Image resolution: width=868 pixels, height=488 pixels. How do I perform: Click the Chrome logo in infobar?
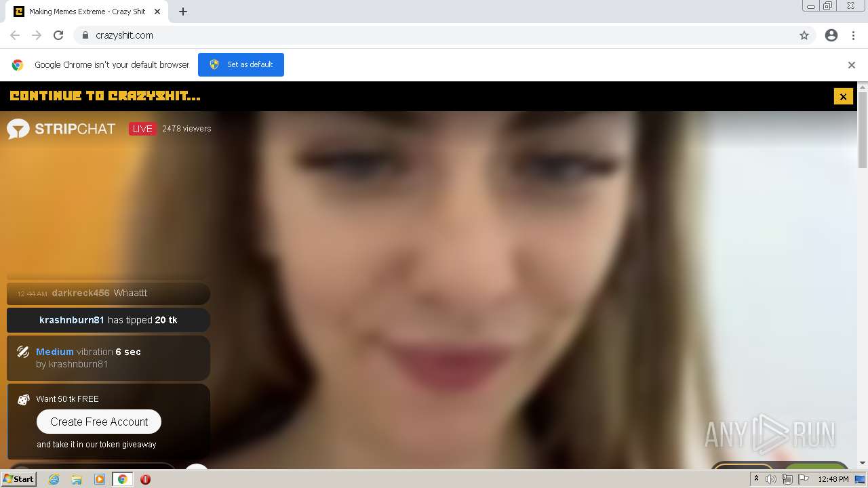(18, 65)
